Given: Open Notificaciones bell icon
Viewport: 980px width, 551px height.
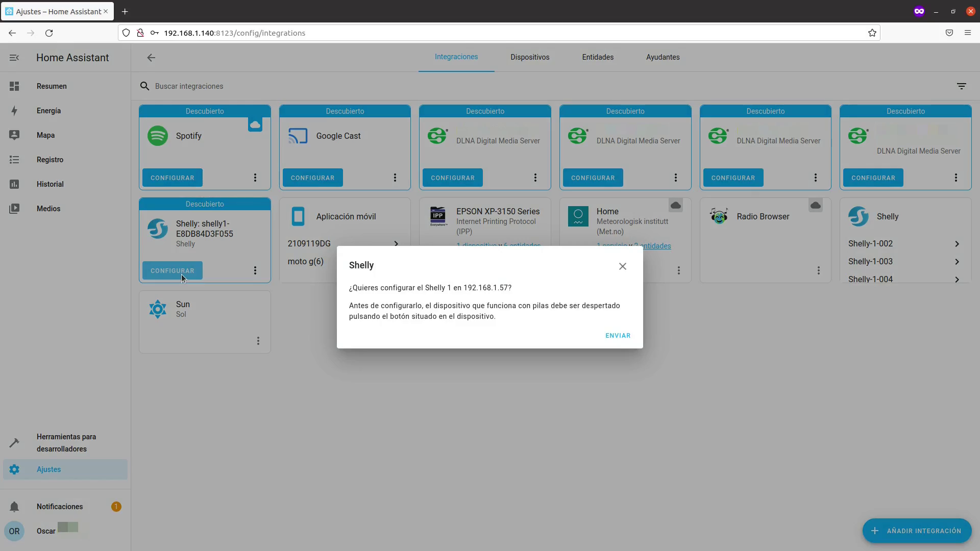Looking at the screenshot, I should [x=14, y=507].
